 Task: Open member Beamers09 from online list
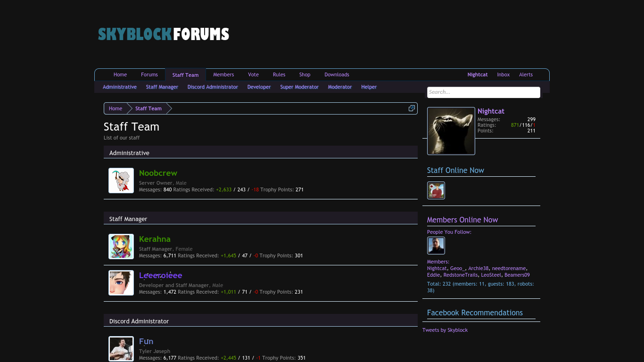tap(517, 275)
